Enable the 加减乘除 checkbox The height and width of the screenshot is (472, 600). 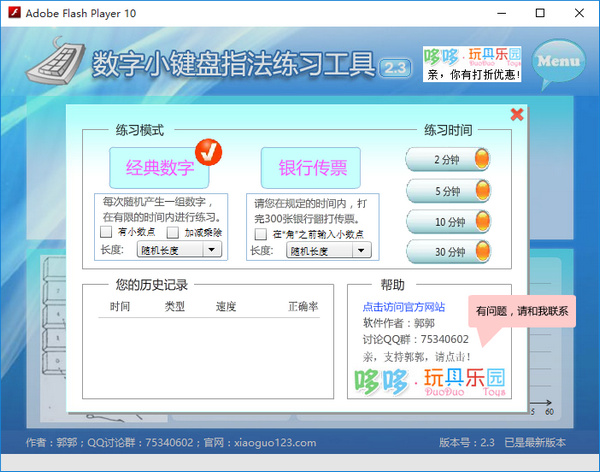click(x=173, y=232)
